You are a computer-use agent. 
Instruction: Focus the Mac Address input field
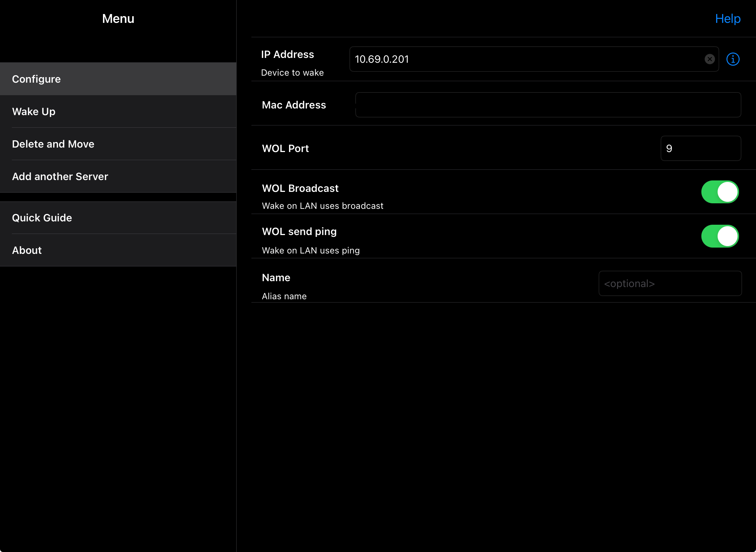[548, 105]
